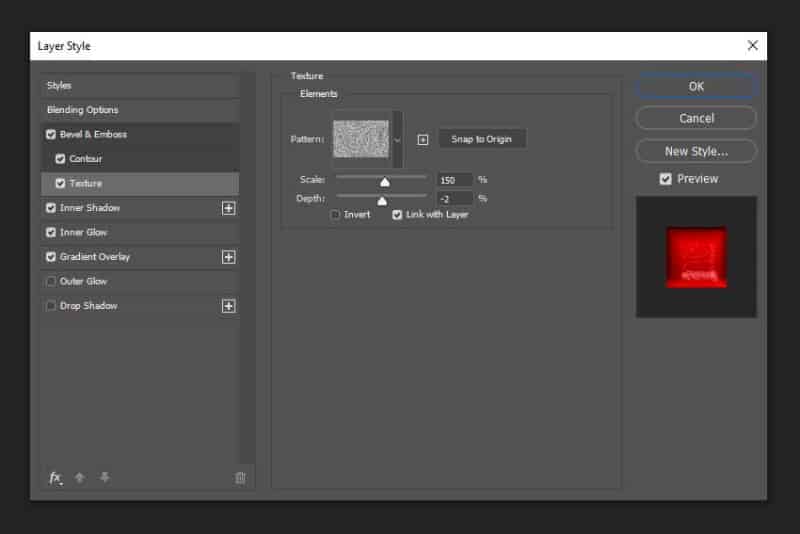Click the Depth percentage input field
The width and height of the screenshot is (800, 534).
click(x=455, y=198)
